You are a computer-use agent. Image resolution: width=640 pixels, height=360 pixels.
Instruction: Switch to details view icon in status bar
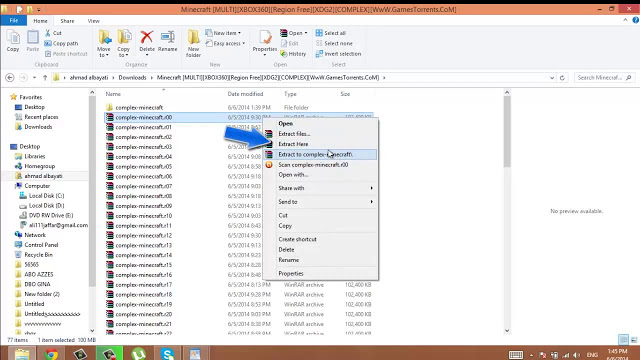623,340
